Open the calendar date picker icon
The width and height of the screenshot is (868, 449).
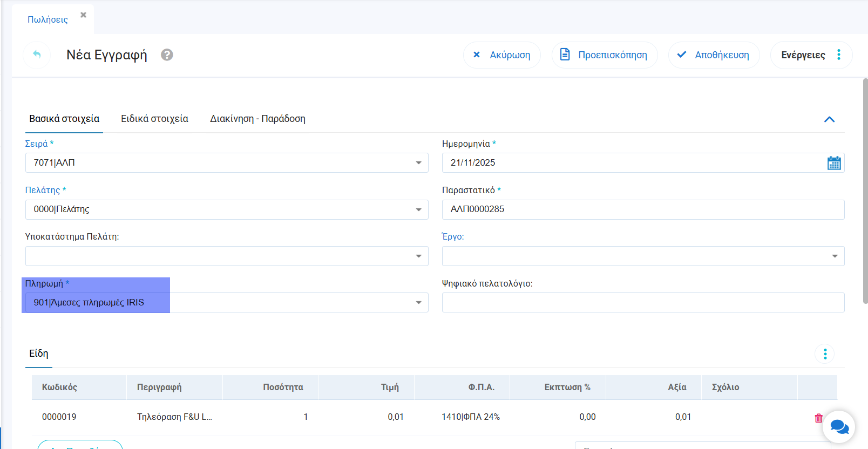pyautogui.click(x=833, y=163)
